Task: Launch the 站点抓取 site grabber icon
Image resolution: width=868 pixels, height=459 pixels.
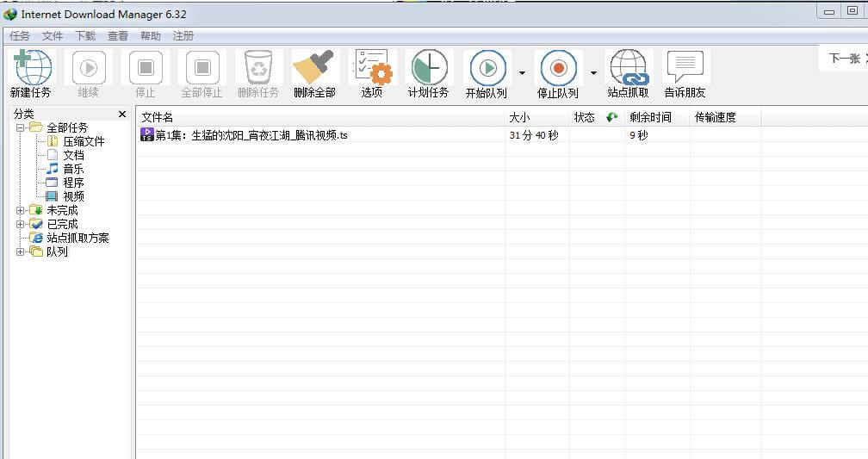Action: (628, 68)
